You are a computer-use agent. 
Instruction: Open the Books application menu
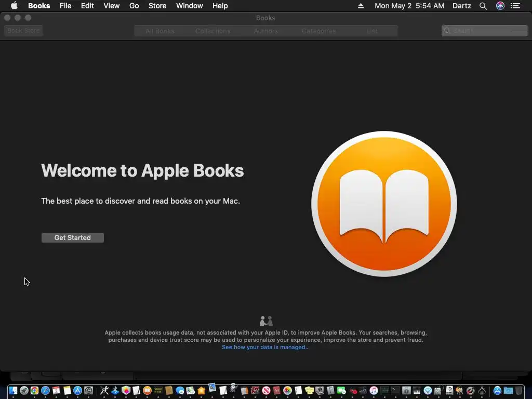pos(39,6)
